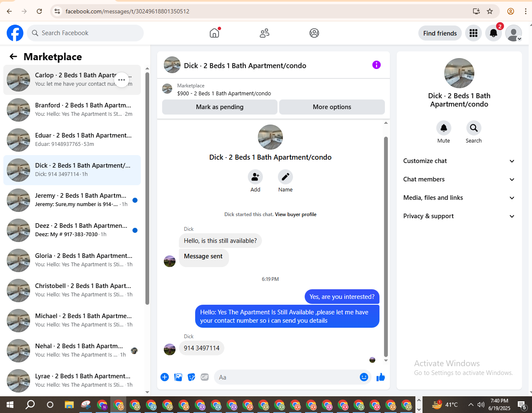Expand Chat members section

tap(459, 179)
